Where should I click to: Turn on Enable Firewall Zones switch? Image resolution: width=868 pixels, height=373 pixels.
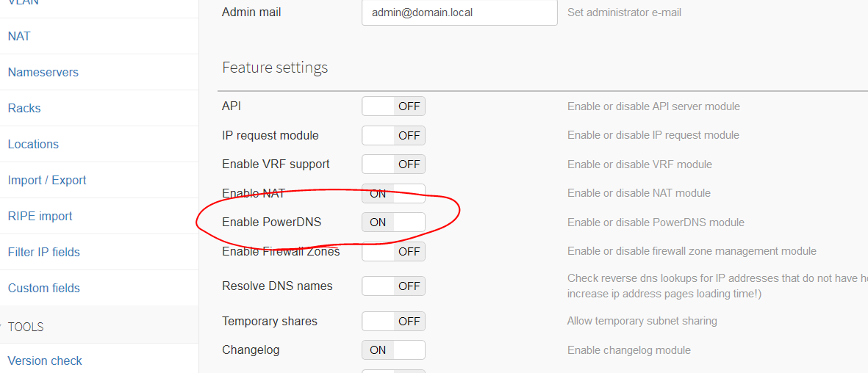(x=393, y=252)
